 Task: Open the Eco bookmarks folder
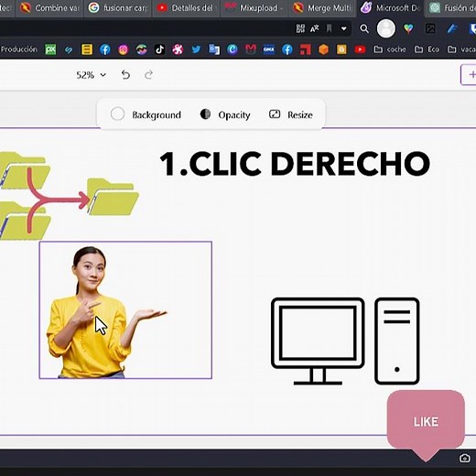427,49
